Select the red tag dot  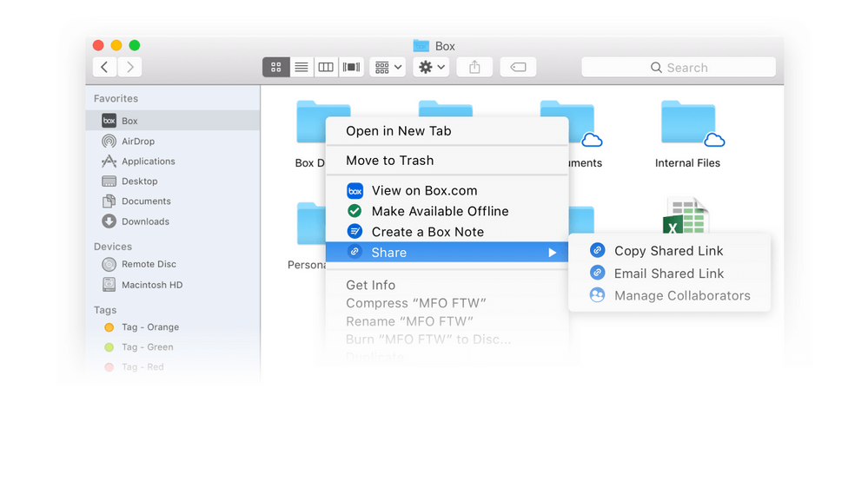tap(109, 366)
